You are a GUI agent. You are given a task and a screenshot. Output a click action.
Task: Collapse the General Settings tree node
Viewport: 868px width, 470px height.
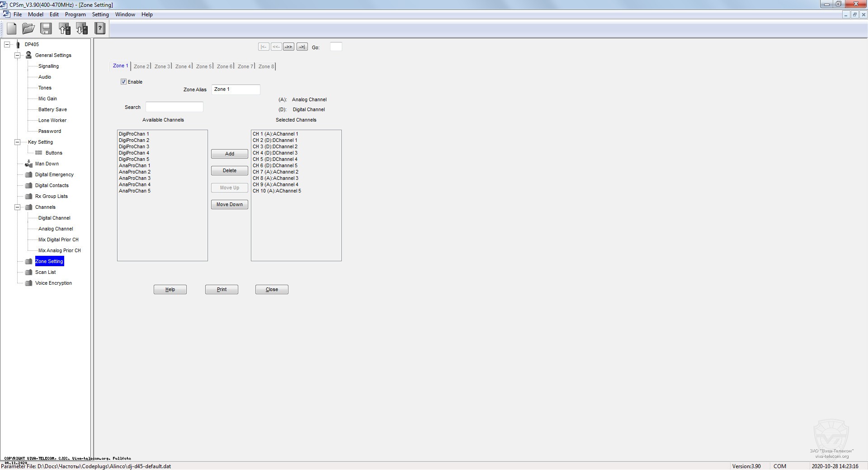pos(18,55)
